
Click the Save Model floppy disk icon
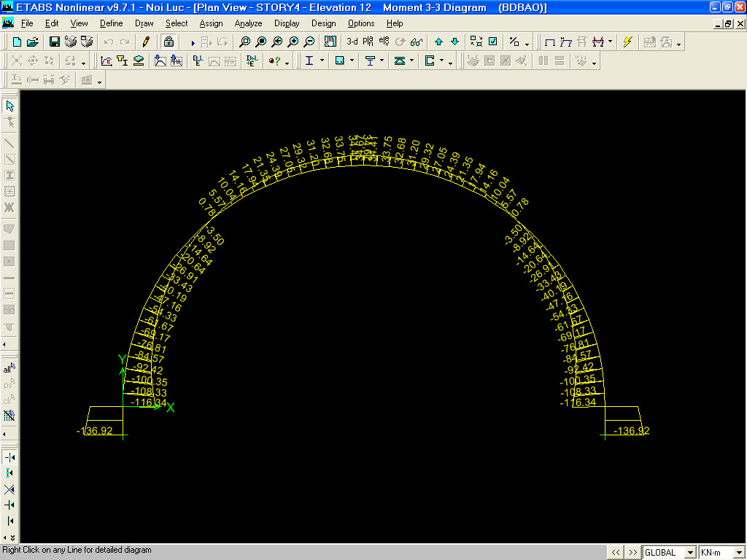pos(55,42)
